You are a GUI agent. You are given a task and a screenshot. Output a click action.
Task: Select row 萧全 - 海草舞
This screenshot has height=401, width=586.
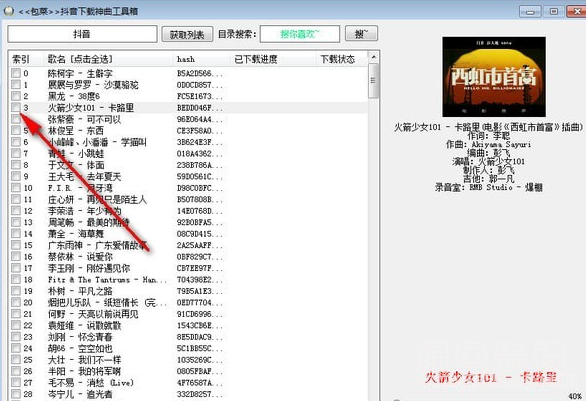click(x=188, y=234)
